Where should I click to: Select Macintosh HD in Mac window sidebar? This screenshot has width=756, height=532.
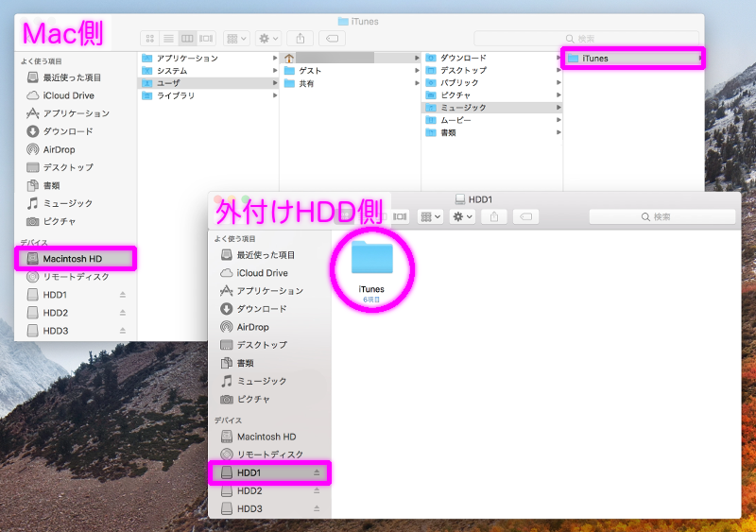point(76,259)
